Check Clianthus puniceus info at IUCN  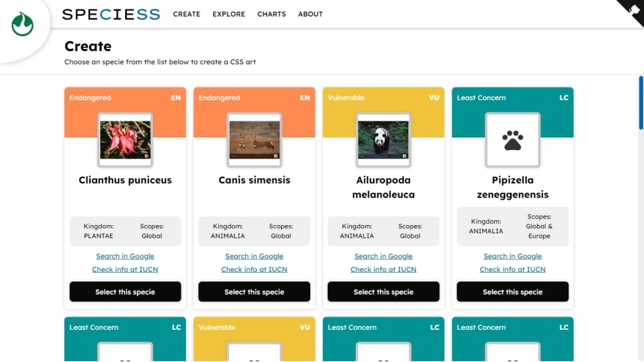pyautogui.click(x=125, y=269)
